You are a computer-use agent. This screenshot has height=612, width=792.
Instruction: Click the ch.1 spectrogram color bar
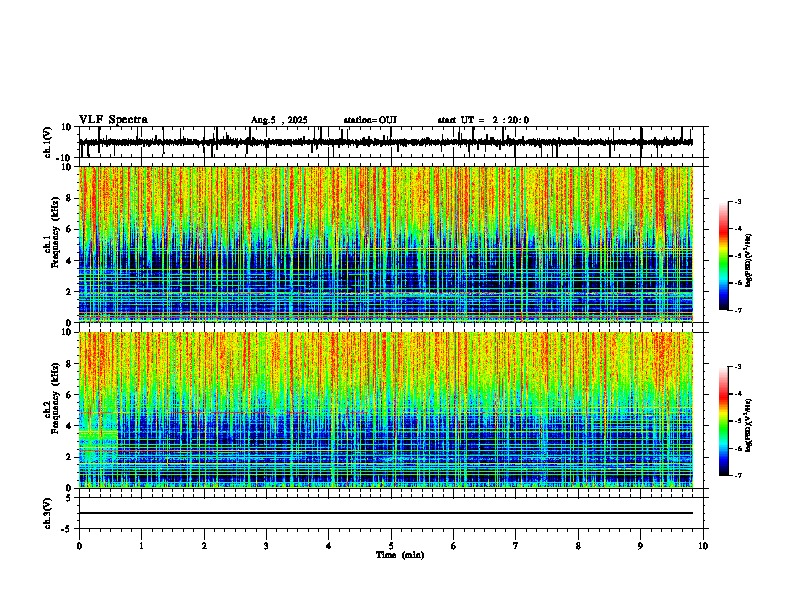[x=724, y=256]
